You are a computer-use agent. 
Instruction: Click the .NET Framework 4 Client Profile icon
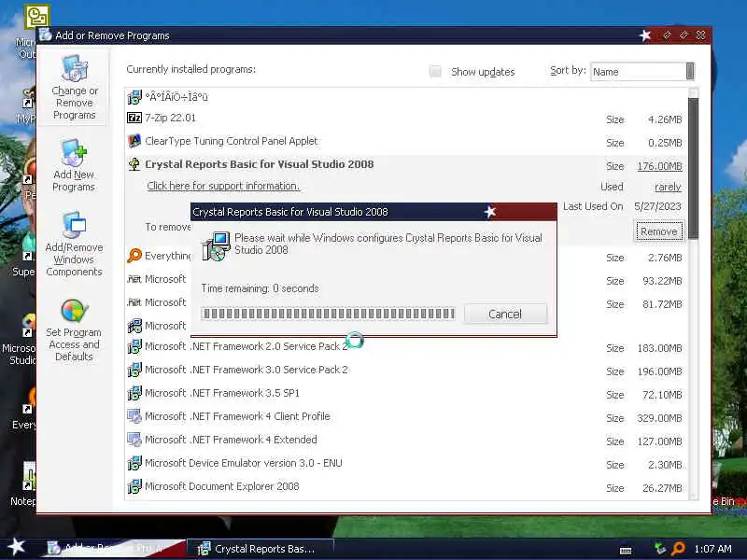point(134,416)
